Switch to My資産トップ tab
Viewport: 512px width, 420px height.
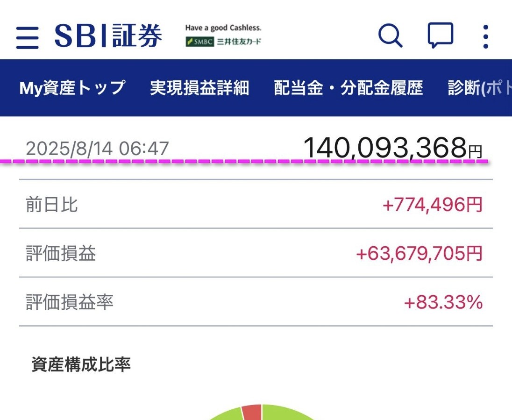pyautogui.click(x=72, y=88)
